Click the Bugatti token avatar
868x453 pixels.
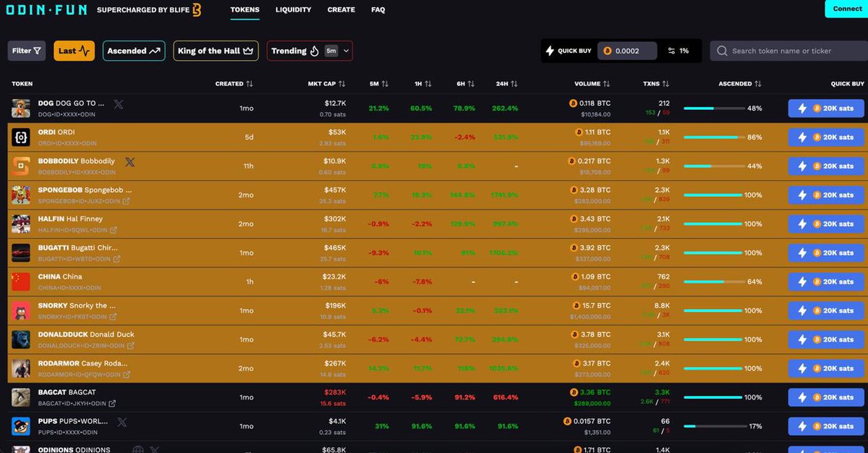pos(20,253)
